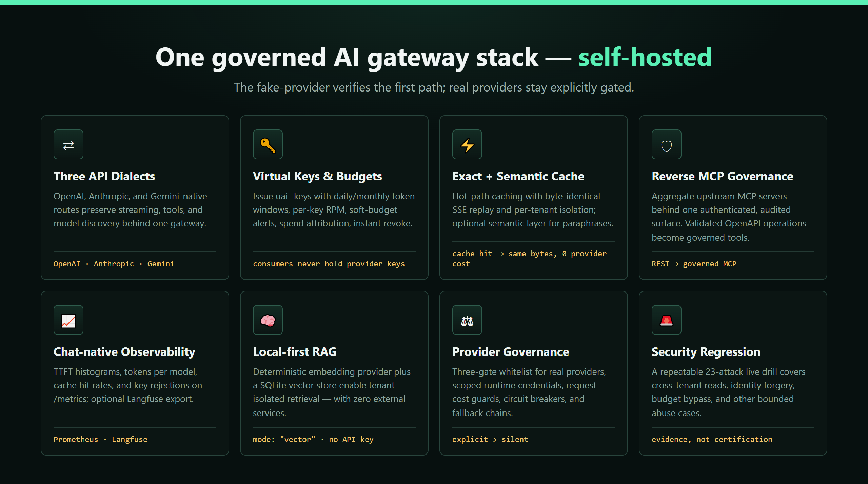The width and height of the screenshot is (868, 484).
Task: Click the brain icon for Local-first RAG
Action: point(268,320)
